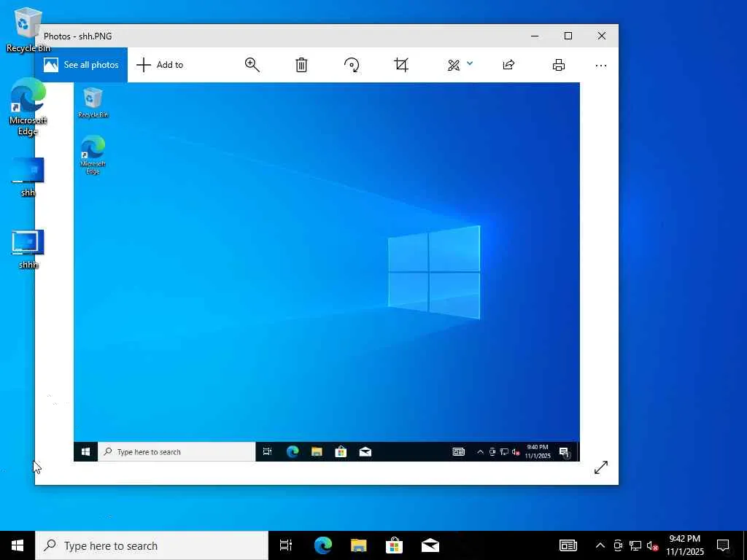Minimize the Photos window
Viewport: 747px width, 560px height.
(535, 36)
